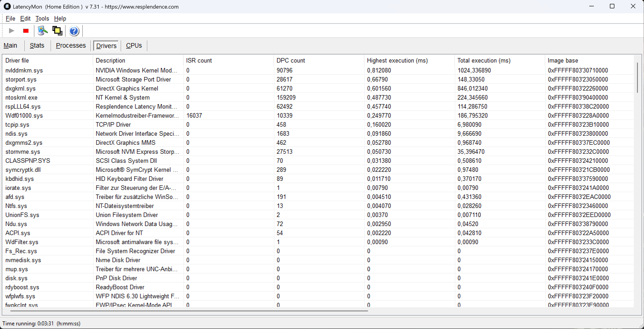Switch to the Stats tab

[x=37, y=45]
